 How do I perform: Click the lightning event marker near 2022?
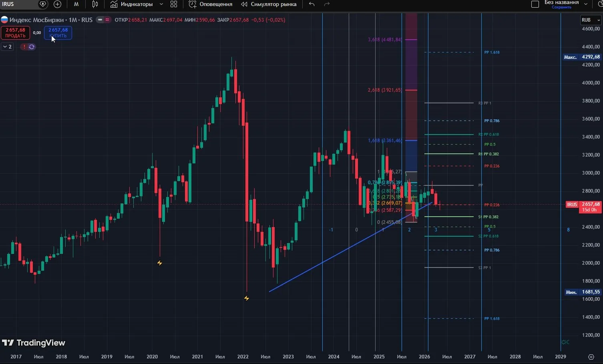(247, 298)
